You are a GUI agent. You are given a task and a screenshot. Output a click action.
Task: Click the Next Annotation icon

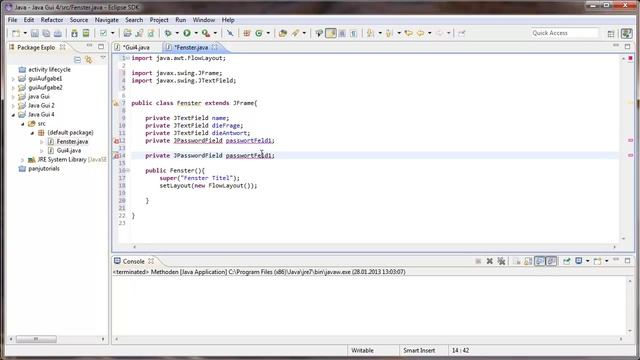(371, 33)
